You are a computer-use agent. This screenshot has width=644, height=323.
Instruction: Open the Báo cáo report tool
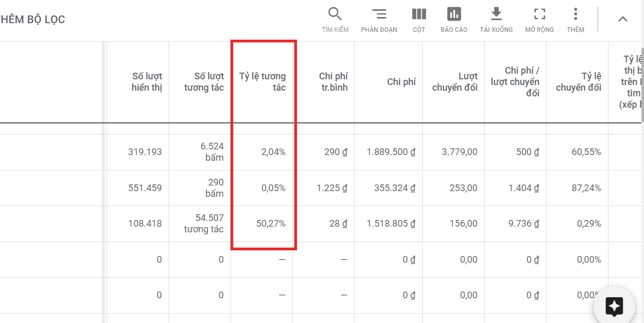tap(454, 20)
